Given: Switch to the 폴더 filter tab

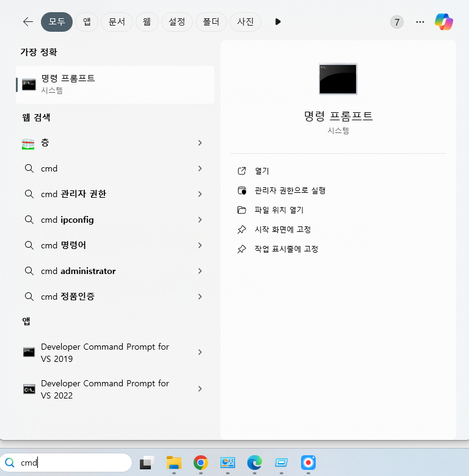Looking at the screenshot, I should [211, 22].
